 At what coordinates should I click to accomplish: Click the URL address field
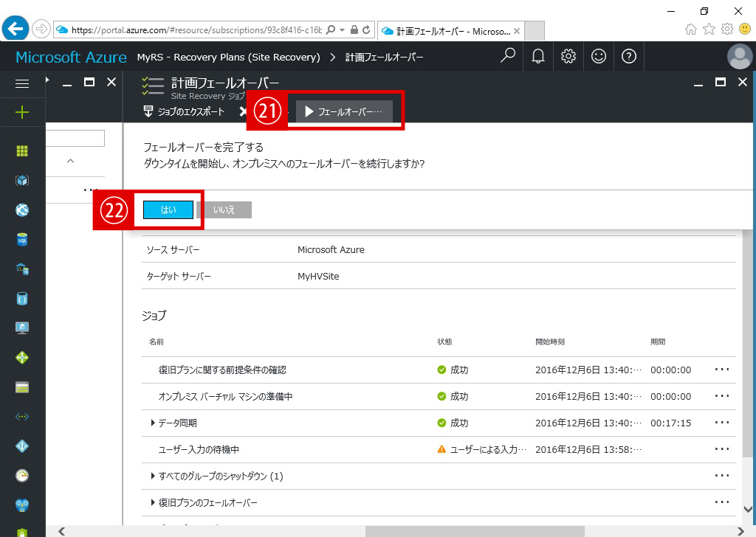(196, 30)
